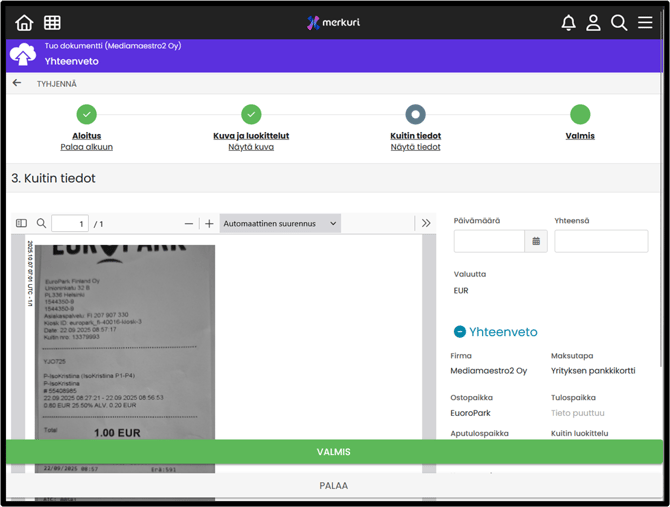The image size is (670, 507).
Task: Open the apps grid icon
Action: coord(52,22)
